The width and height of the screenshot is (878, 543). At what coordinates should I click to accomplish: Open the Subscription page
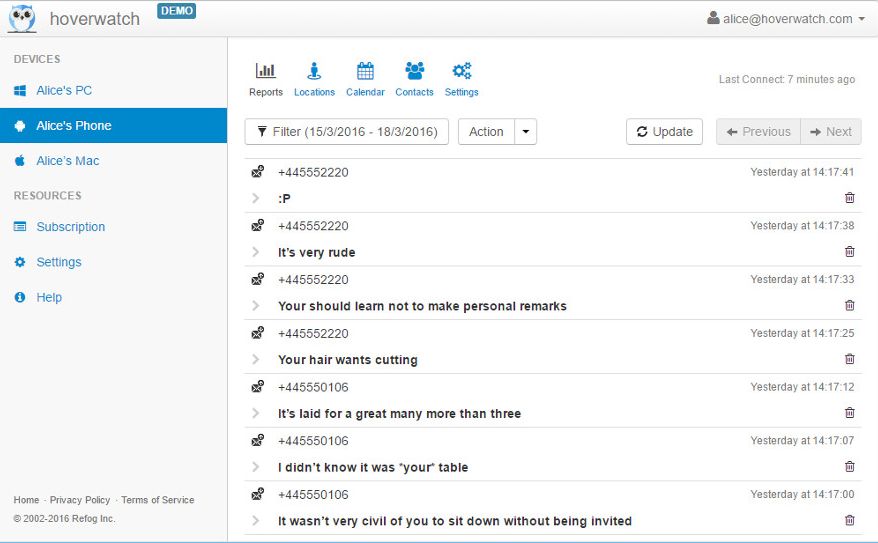(71, 227)
